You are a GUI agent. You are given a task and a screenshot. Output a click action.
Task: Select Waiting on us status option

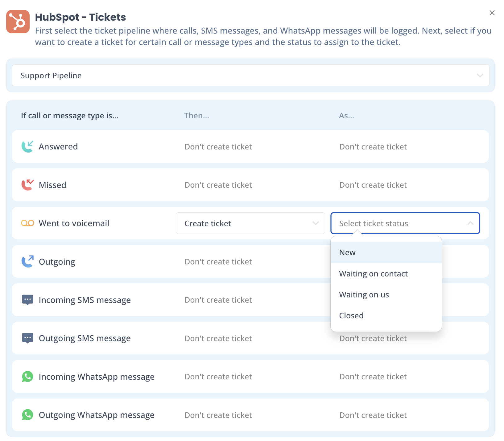pyautogui.click(x=386, y=294)
